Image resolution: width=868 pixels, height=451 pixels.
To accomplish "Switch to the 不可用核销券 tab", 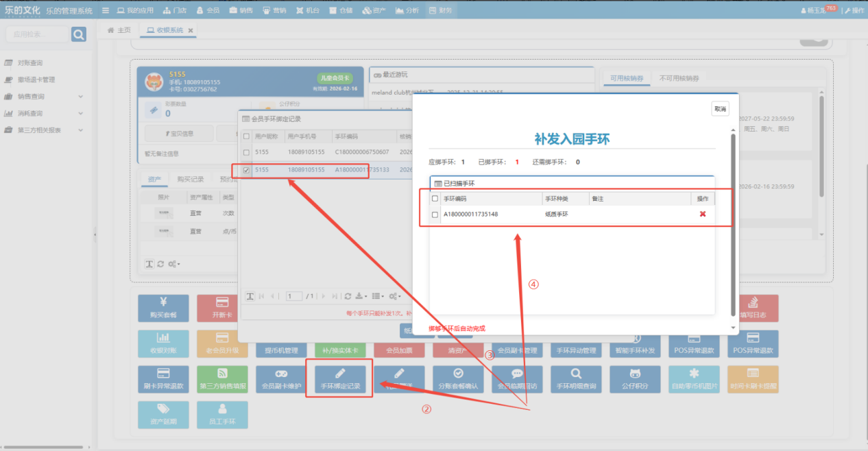I will pyautogui.click(x=679, y=78).
